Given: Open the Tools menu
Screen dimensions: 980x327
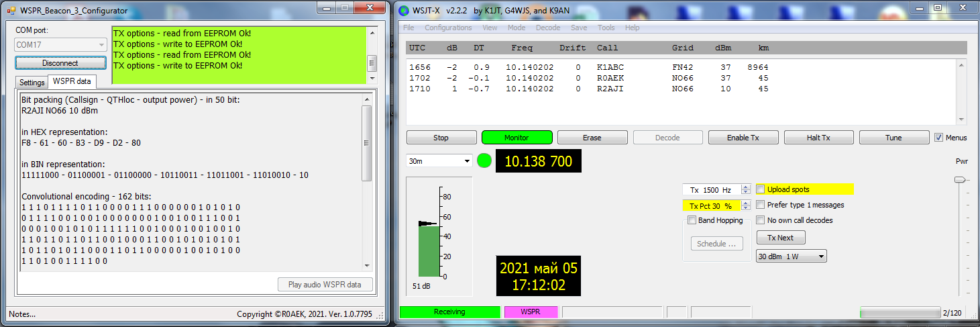Looking at the screenshot, I should coord(606,28).
